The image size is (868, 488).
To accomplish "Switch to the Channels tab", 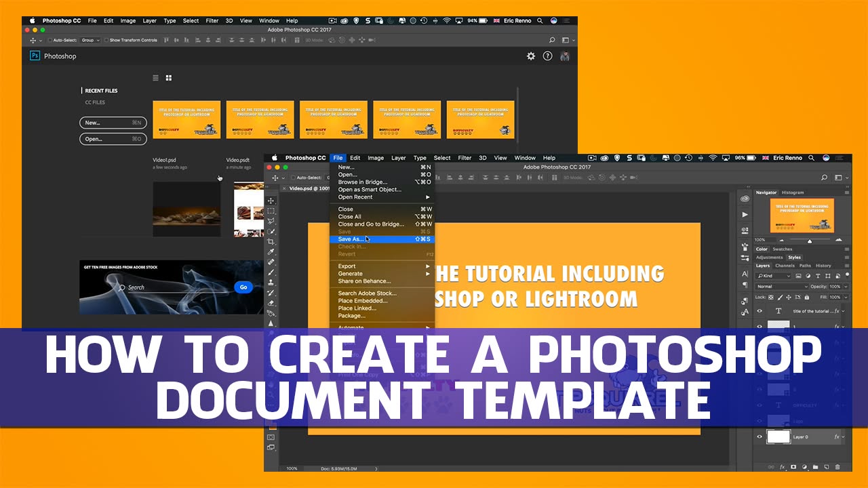I will [x=785, y=266].
